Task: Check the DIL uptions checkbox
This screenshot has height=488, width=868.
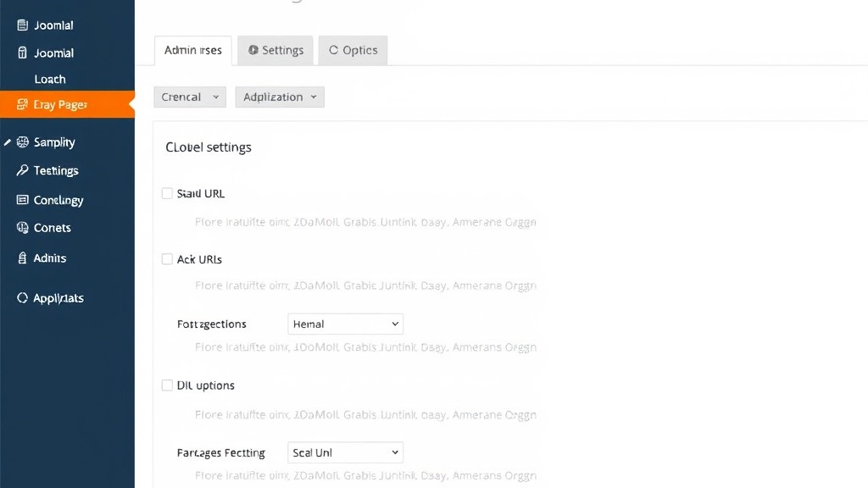Action: (x=167, y=385)
